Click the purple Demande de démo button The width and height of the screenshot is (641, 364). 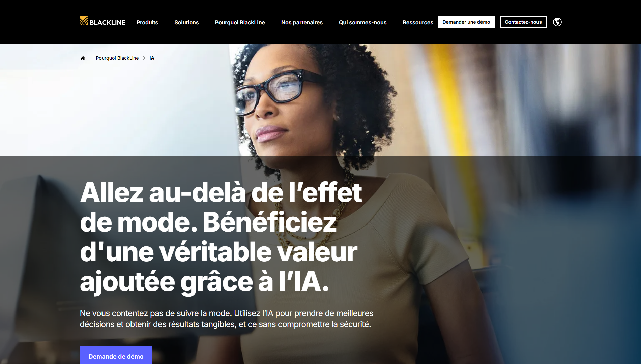tap(116, 355)
